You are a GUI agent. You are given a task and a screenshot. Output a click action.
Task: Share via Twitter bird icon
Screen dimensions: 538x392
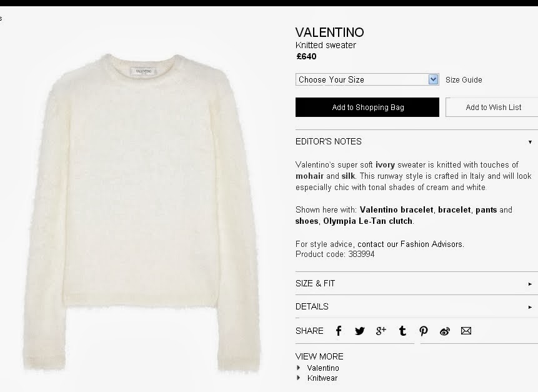point(359,331)
